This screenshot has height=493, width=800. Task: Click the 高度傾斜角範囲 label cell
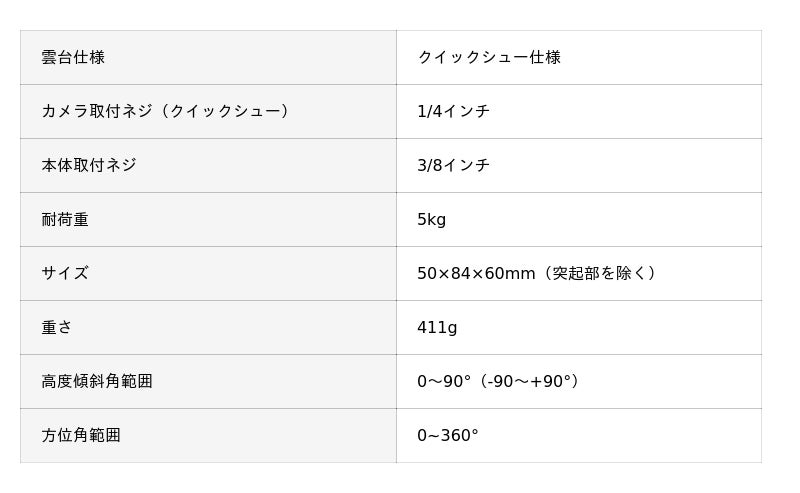coord(208,382)
